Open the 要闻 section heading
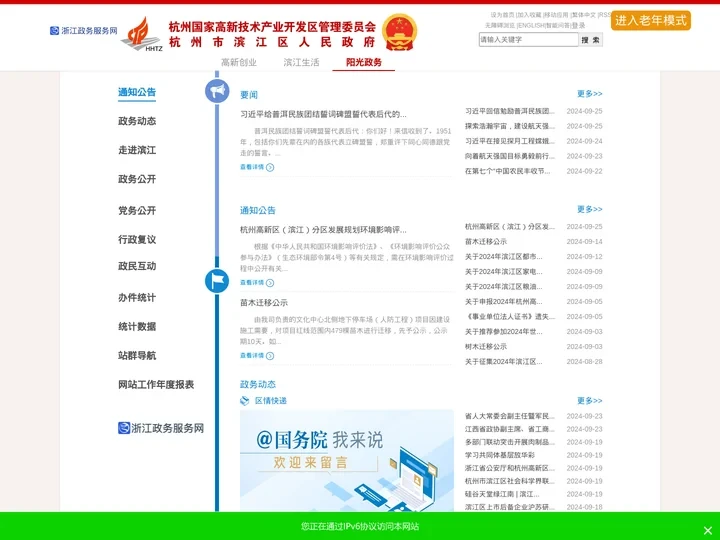The width and height of the screenshot is (720, 540). 248,95
